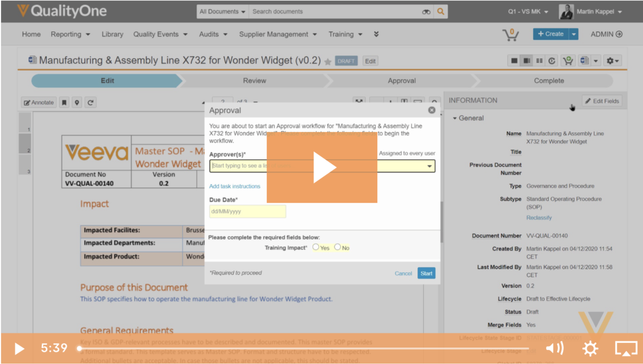Open the Home tab
Viewport: 643px width, 364px height.
(x=31, y=34)
